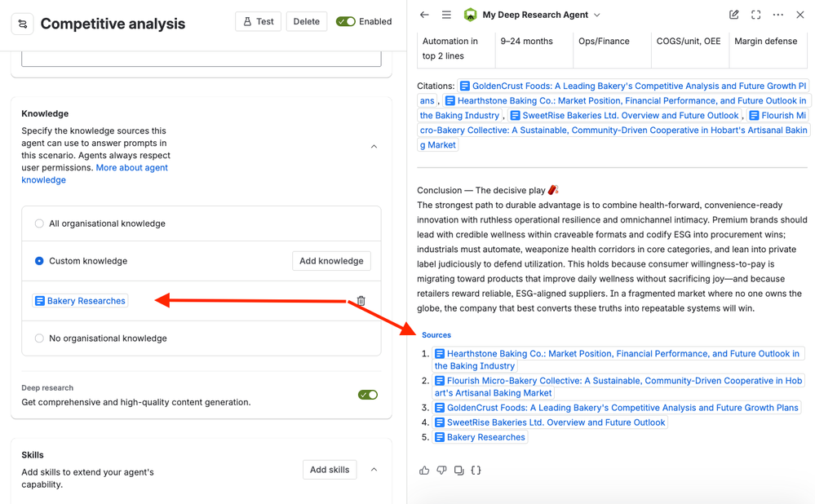815x504 pixels.
Task: Click the Conclusion — The decisive play heading
Action: (487, 190)
